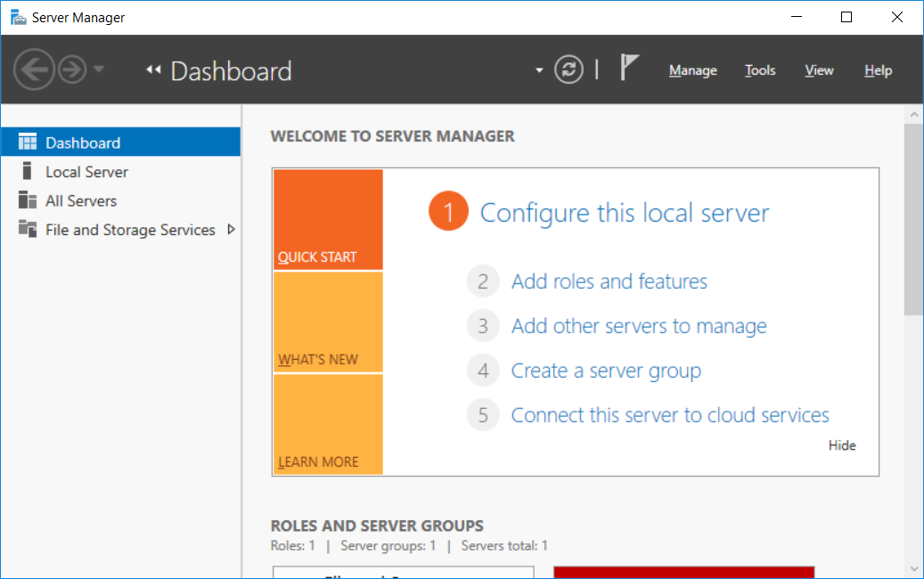Click the orange step 1 circle

pyautogui.click(x=448, y=211)
